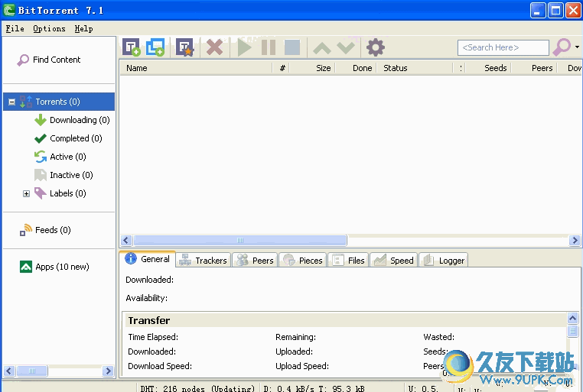Click the torrent list horizontal scrollbar thumb
This screenshot has height=392, width=583.
(240, 240)
